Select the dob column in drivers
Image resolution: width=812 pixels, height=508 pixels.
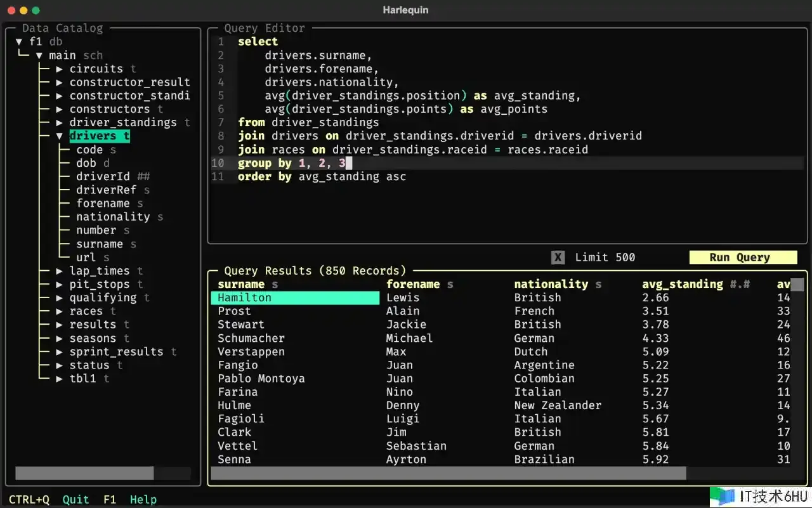93,163
